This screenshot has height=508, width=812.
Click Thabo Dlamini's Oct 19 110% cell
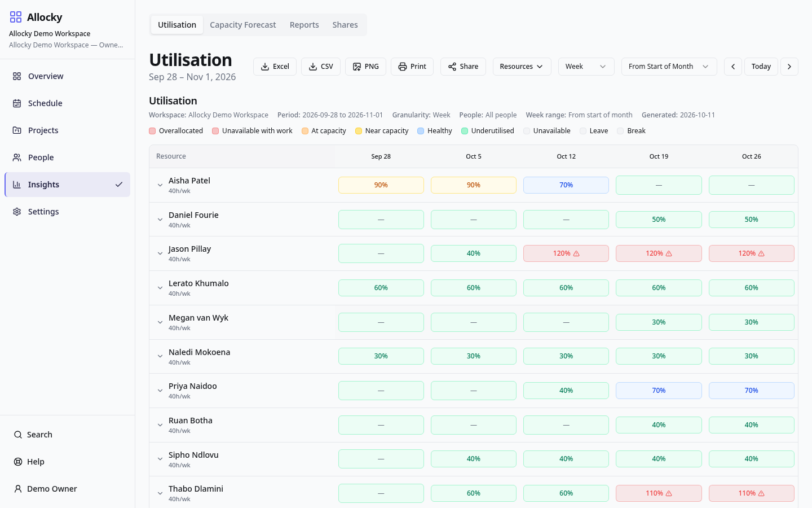tap(659, 493)
